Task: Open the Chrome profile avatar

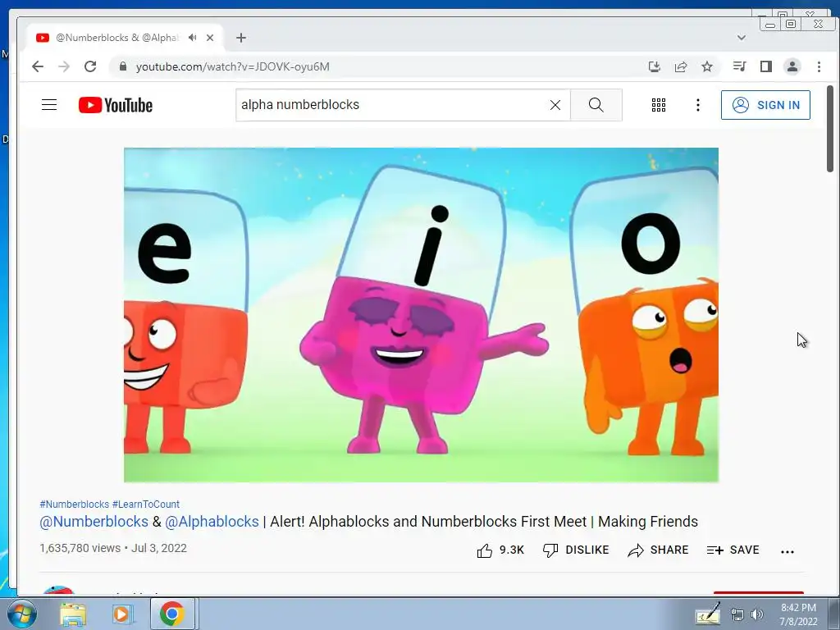Action: [792, 66]
